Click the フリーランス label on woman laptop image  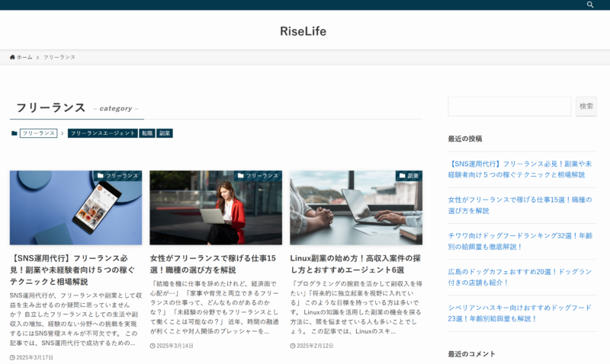pyautogui.click(x=258, y=176)
